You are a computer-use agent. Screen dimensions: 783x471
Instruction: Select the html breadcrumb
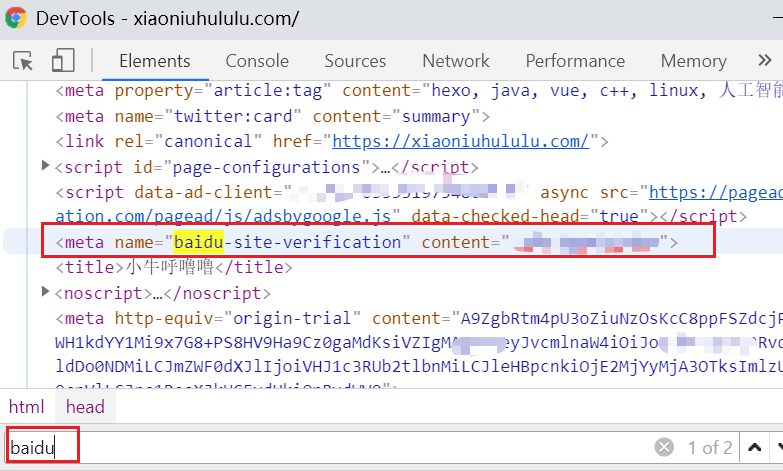click(x=26, y=407)
